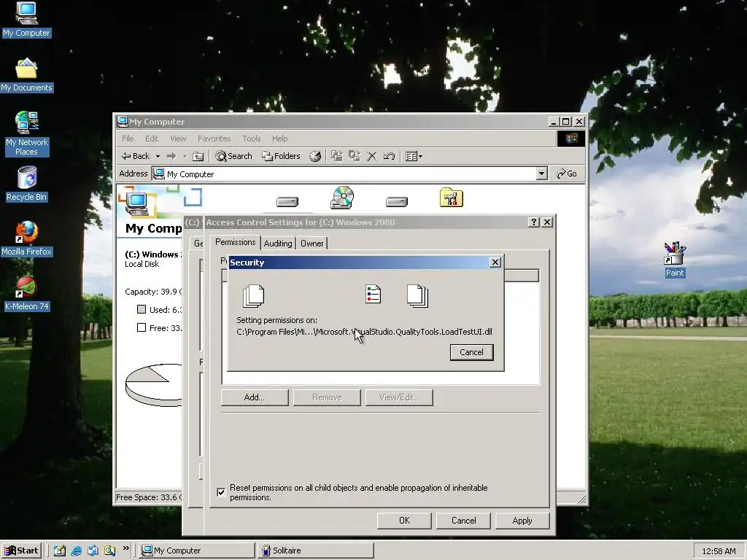Launch Internet Explorer from quick launch

pyautogui.click(x=76, y=551)
